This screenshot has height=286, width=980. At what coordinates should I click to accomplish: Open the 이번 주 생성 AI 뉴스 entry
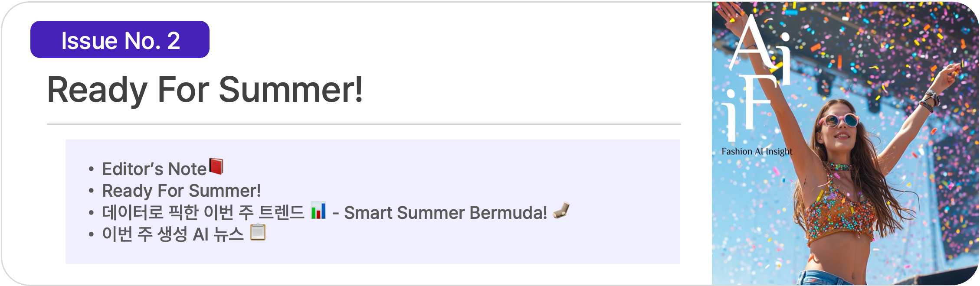(173, 234)
